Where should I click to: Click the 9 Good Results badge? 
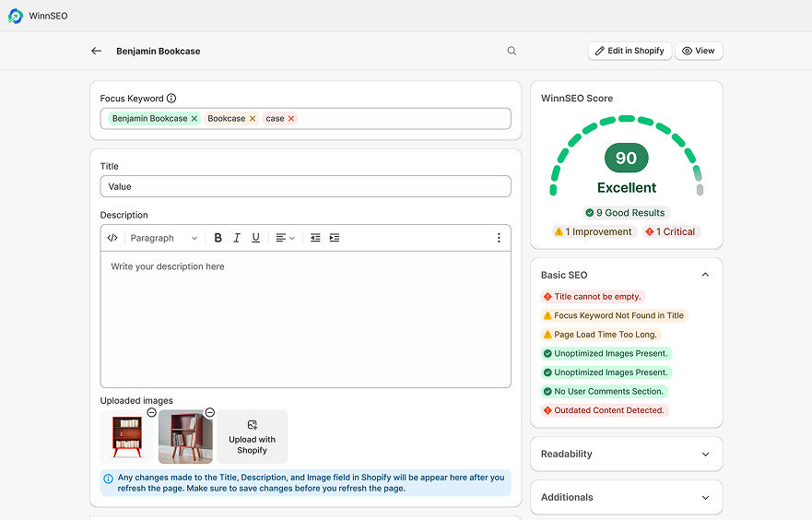(x=625, y=213)
